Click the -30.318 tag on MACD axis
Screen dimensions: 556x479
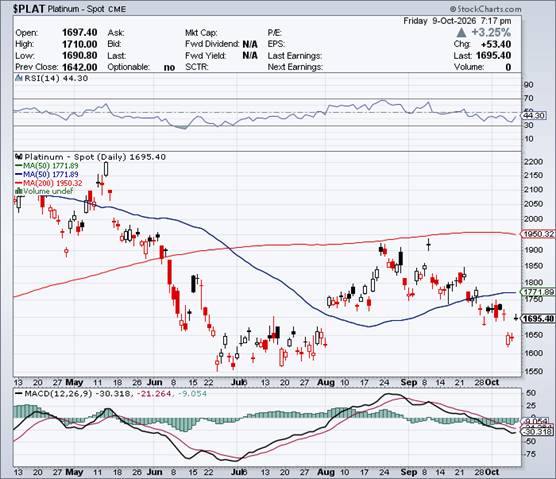[538, 431]
